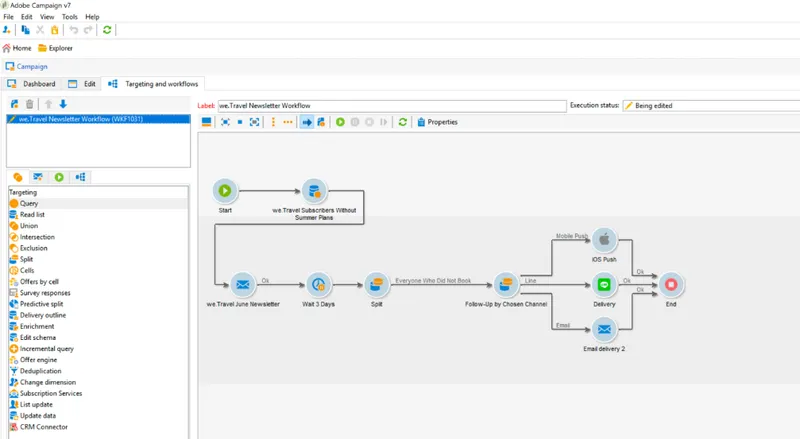Select the Union activity
This screenshot has width=800, height=439.
98,226
